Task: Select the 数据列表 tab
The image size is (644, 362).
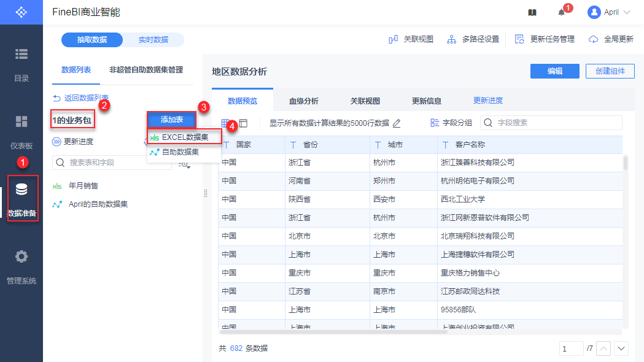Action: point(76,70)
